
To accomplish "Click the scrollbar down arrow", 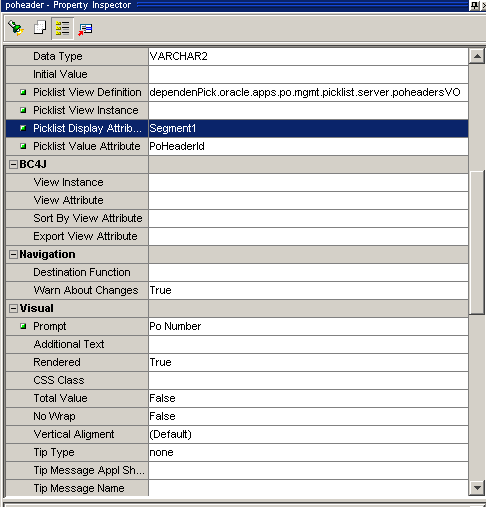I will [x=477, y=488].
